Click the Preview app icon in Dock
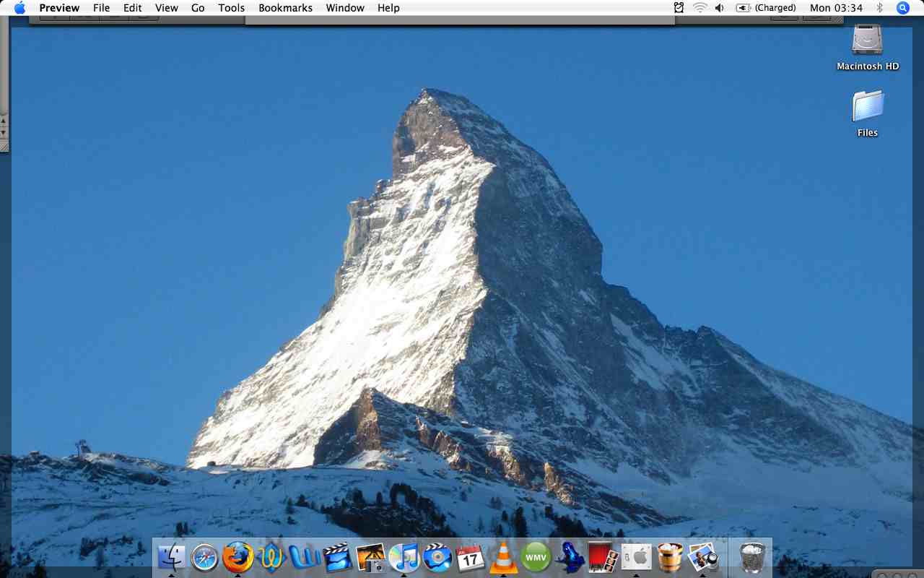This screenshot has width=924, height=578. click(x=702, y=557)
